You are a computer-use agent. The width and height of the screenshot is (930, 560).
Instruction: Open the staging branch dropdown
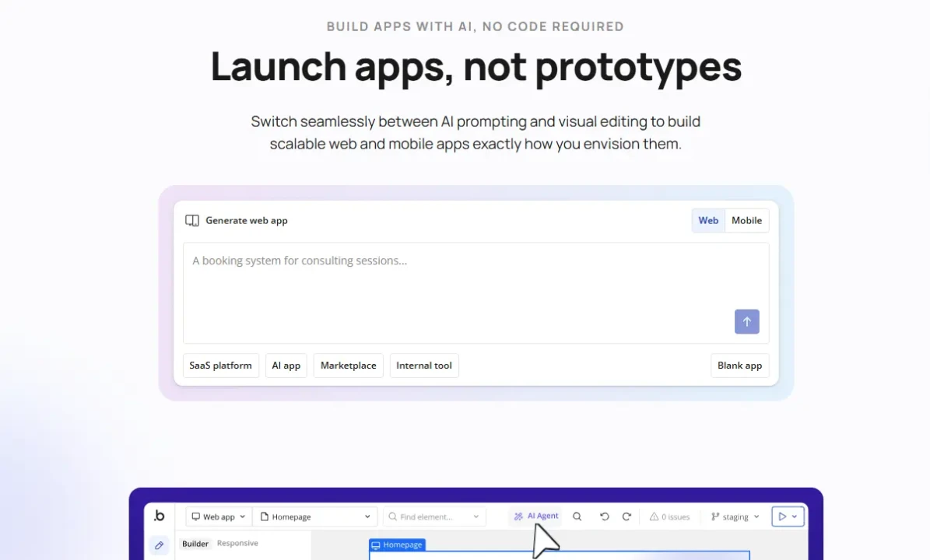[735, 516]
